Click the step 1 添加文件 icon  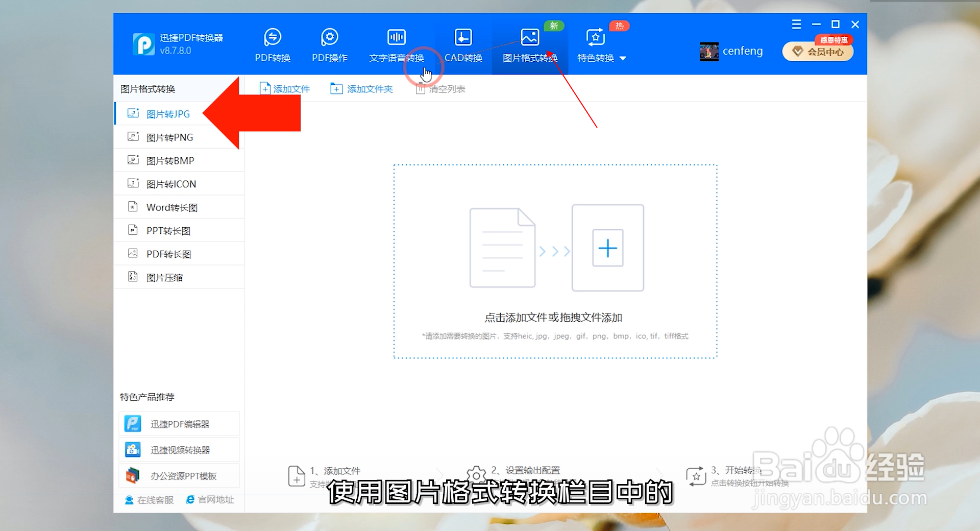pyautogui.click(x=297, y=476)
